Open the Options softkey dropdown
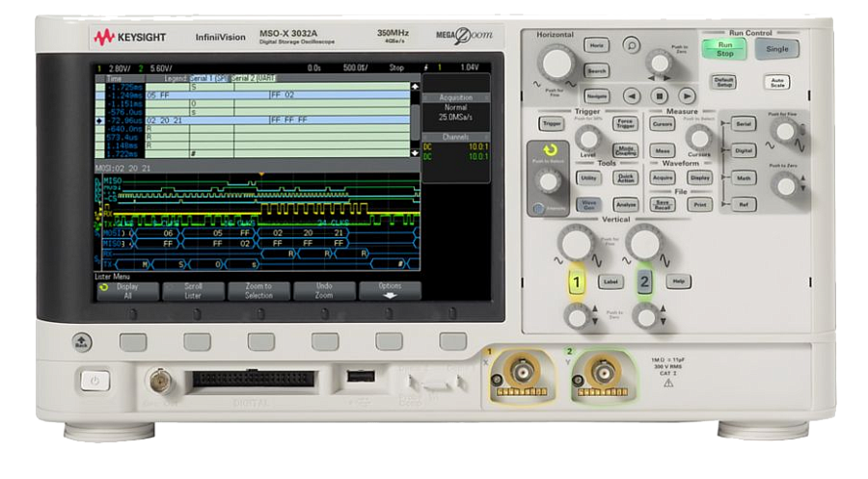The width and height of the screenshot is (868, 479). click(390, 291)
